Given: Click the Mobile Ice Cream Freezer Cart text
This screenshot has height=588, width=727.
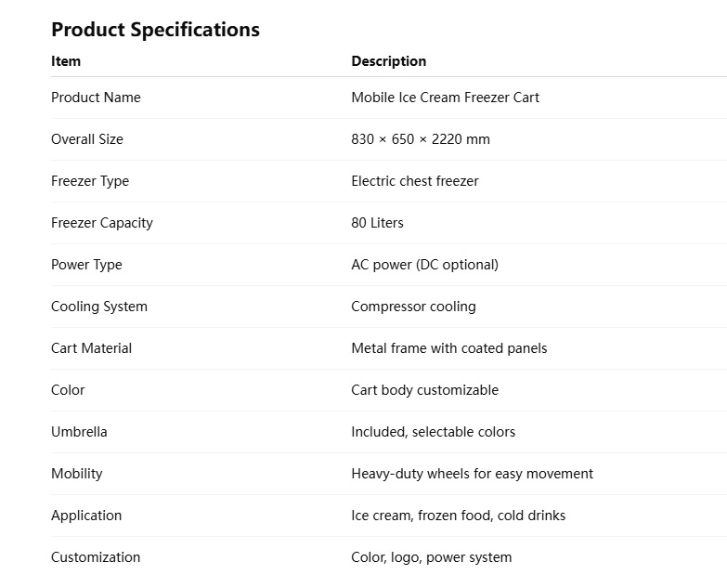Looking at the screenshot, I should (445, 98).
